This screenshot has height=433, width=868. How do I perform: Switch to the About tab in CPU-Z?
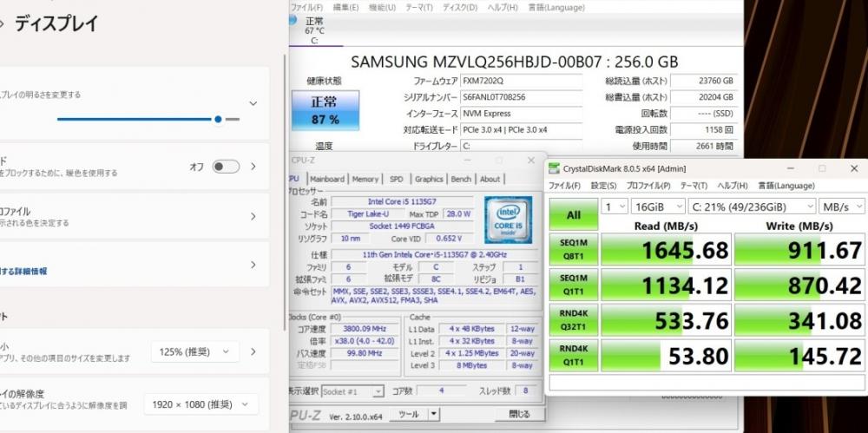(x=490, y=179)
